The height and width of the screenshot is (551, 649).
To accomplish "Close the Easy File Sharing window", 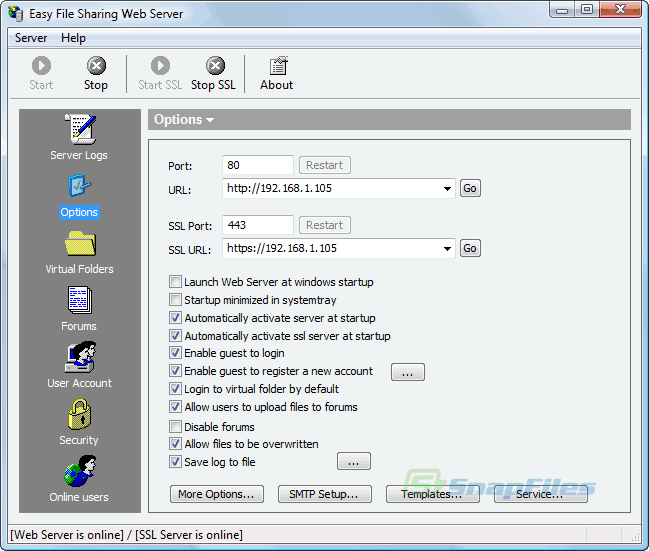I will coord(620,10).
